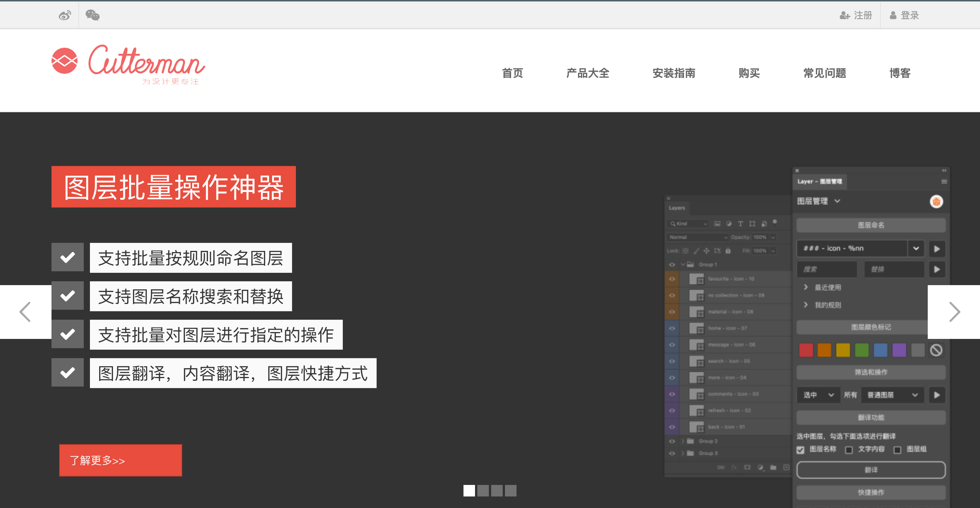
Task: Open the Normal blend mode dropdown
Action: click(698, 237)
